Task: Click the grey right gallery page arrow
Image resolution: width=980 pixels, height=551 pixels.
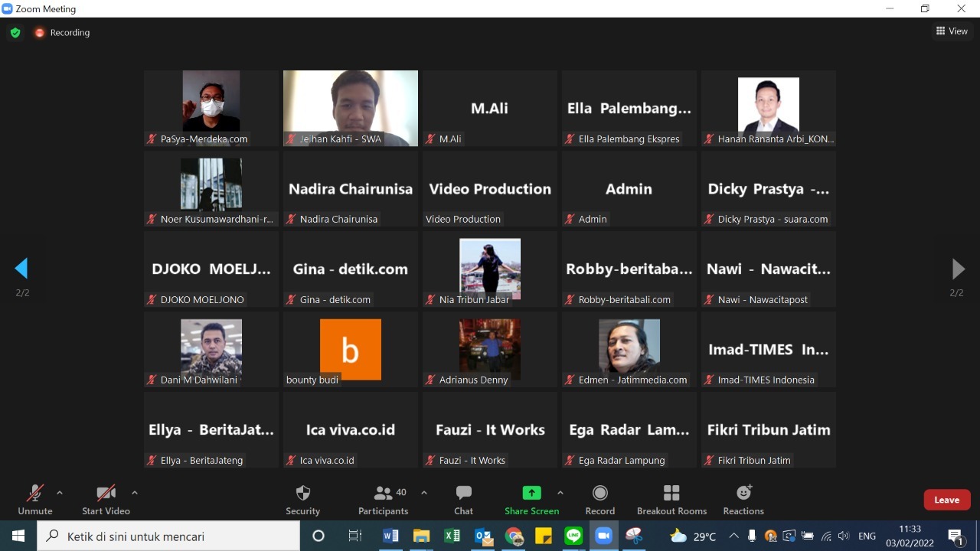Action: [958, 269]
